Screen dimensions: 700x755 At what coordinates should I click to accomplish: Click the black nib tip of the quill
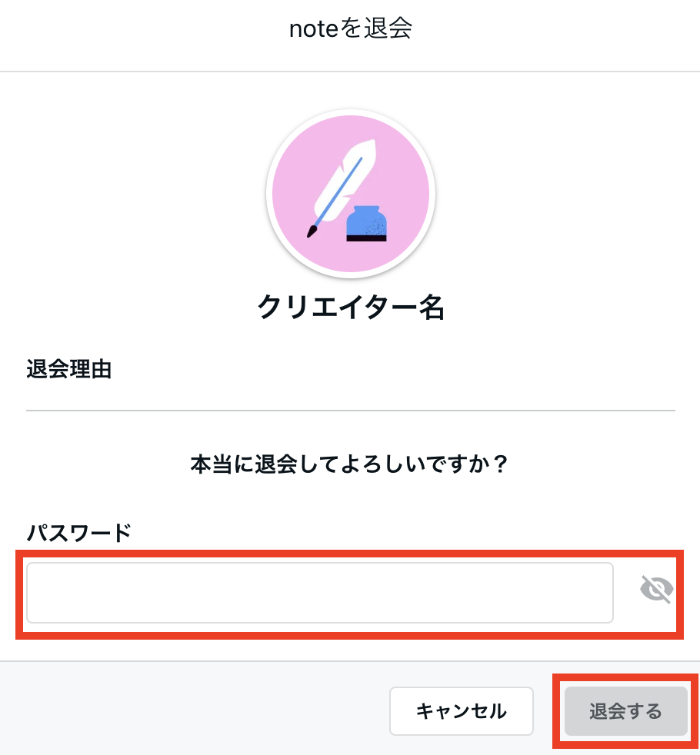[x=312, y=231]
